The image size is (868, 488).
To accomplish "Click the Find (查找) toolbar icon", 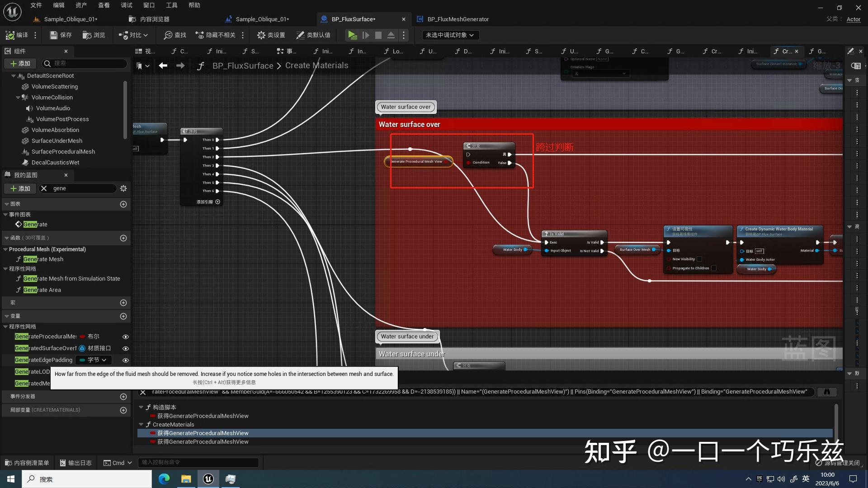I will coord(175,35).
